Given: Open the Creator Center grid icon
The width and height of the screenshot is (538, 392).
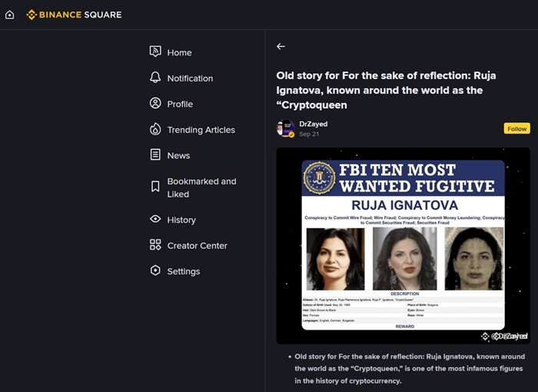Looking at the screenshot, I should click(155, 245).
